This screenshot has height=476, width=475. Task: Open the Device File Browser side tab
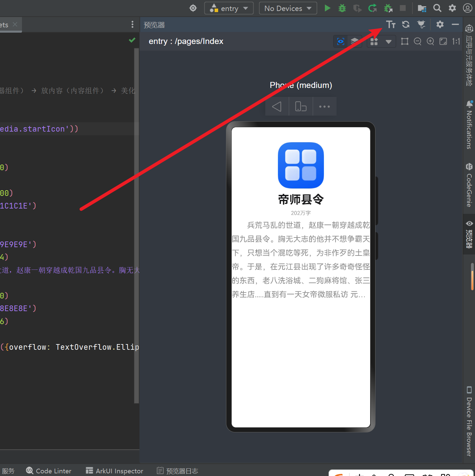tap(469, 421)
